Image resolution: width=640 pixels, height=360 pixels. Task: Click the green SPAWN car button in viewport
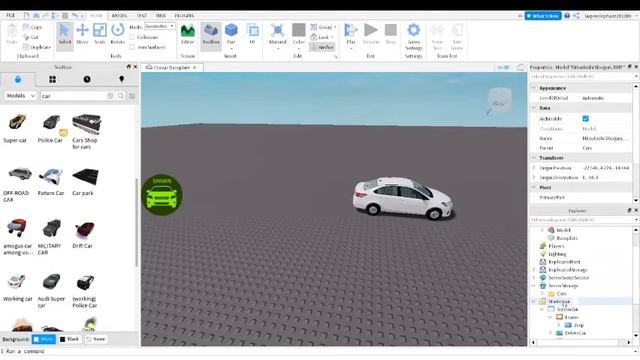[x=162, y=195]
